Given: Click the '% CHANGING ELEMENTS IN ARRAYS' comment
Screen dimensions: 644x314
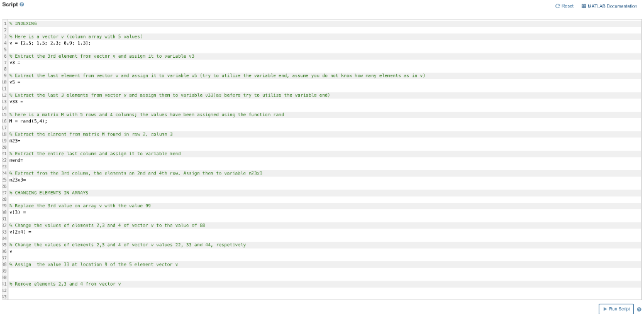Looking at the screenshot, I should click(x=48, y=193).
